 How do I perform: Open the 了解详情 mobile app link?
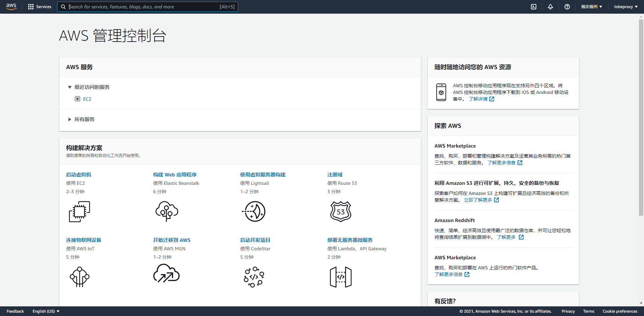pos(481,99)
